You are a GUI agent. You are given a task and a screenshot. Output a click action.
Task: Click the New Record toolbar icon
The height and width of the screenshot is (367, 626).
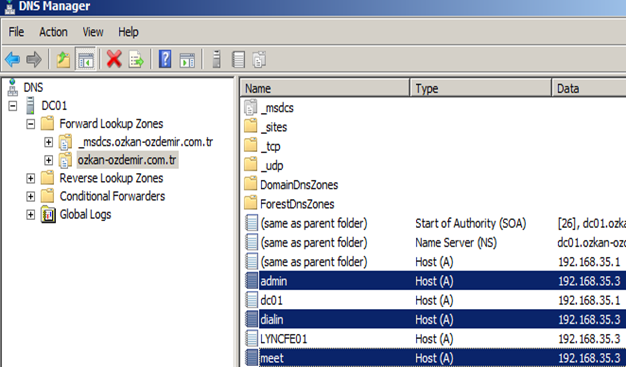pos(238,60)
